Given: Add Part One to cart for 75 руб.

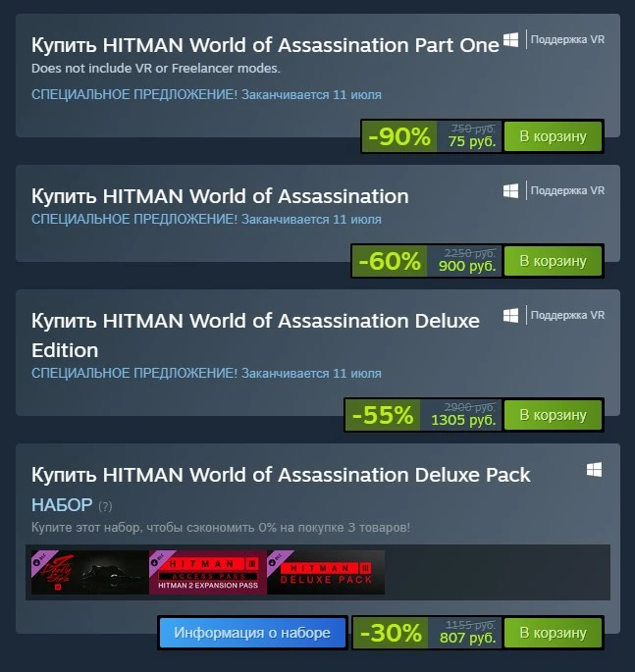Looking at the screenshot, I should [554, 136].
